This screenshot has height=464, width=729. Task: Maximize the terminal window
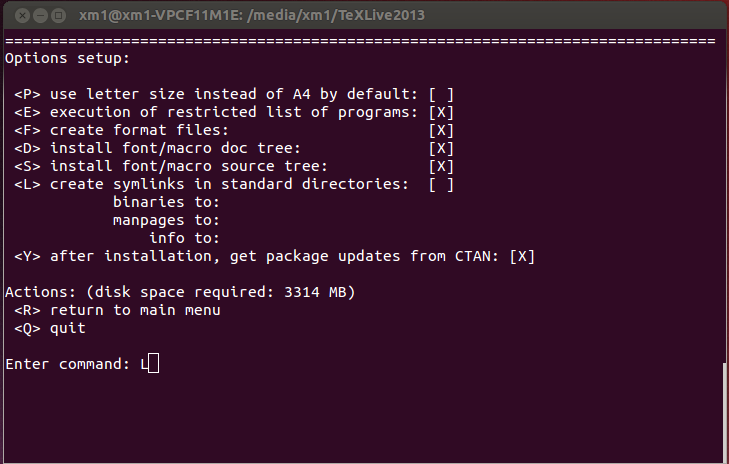point(59,15)
